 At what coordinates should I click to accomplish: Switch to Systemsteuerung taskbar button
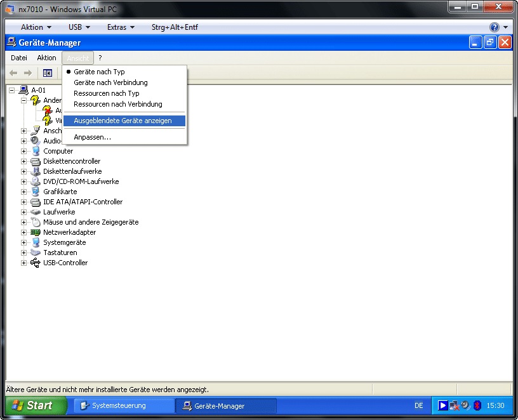point(124,405)
